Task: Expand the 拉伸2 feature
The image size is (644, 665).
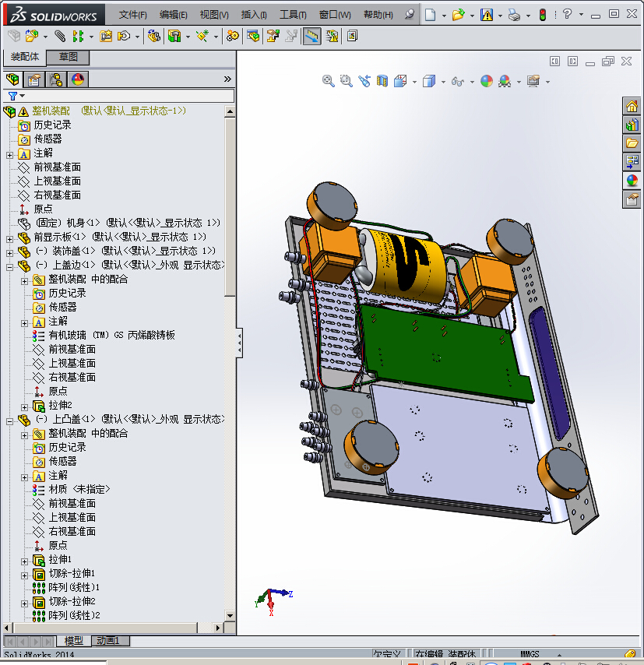Action: pos(25,407)
